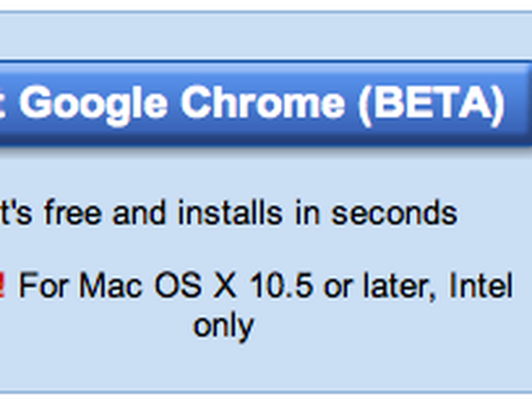Click the red icon beside "For Mac"
The width and height of the screenshot is (532, 399).
2,285
